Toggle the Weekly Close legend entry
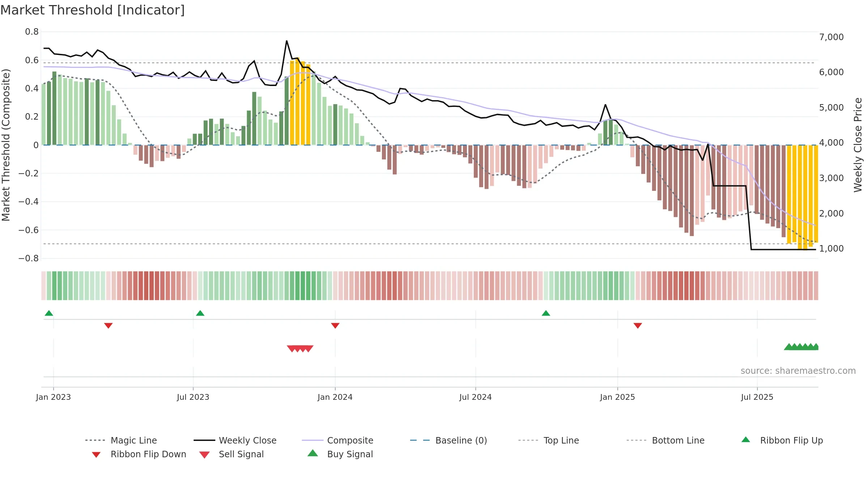This screenshot has width=868, height=488. point(235,440)
